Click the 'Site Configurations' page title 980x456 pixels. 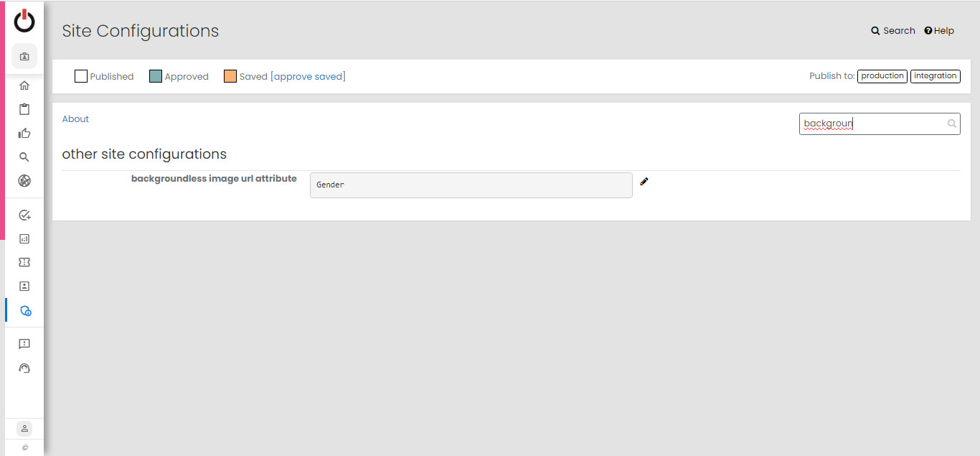[141, 31]
